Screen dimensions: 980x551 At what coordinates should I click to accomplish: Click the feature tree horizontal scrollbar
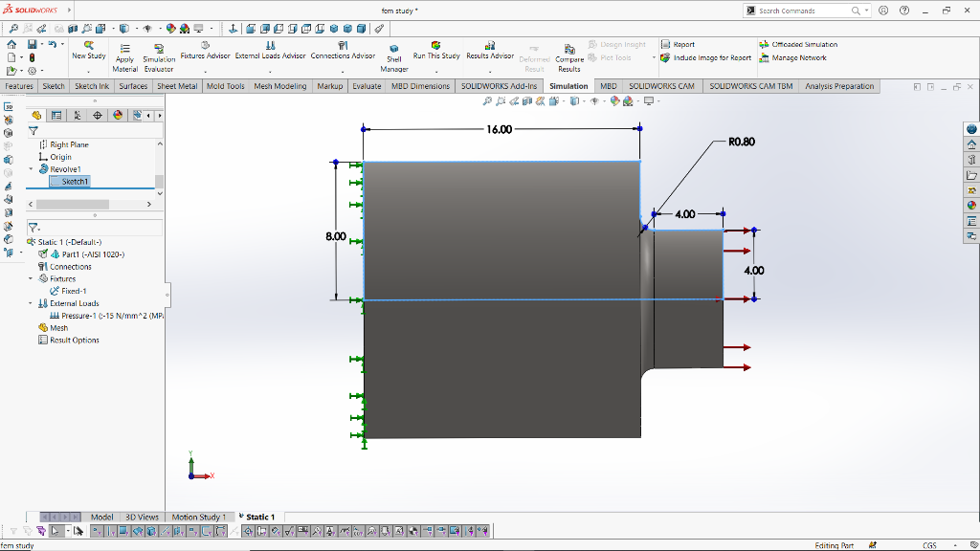point(72,204)
